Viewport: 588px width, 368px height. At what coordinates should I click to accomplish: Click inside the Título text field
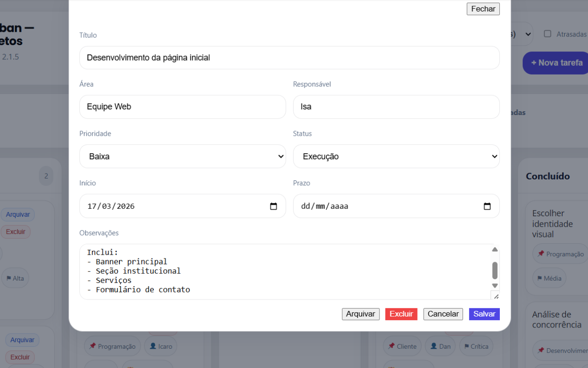click(x=289, y=57)
